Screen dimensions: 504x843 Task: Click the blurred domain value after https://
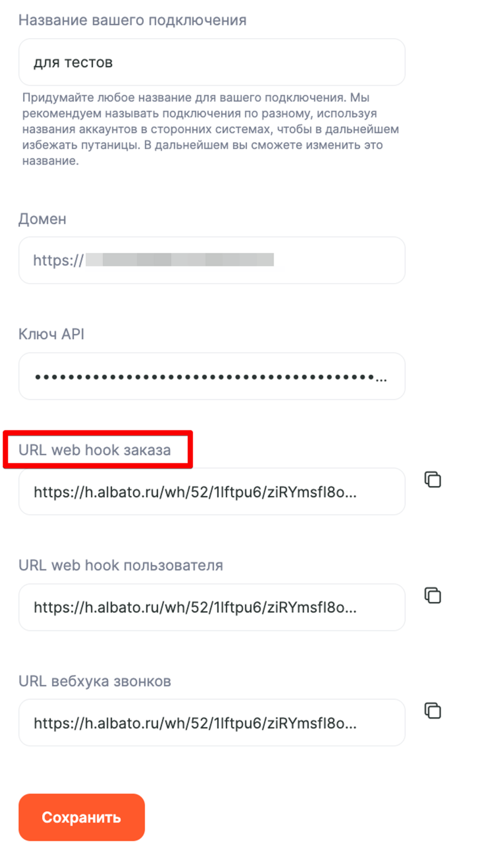180,260
